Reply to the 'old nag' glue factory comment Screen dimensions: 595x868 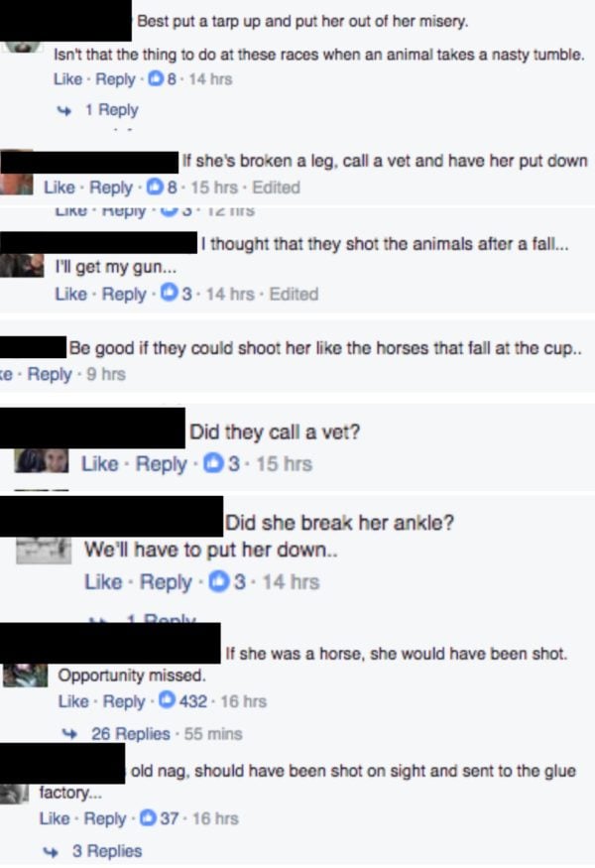coord(104,818)
